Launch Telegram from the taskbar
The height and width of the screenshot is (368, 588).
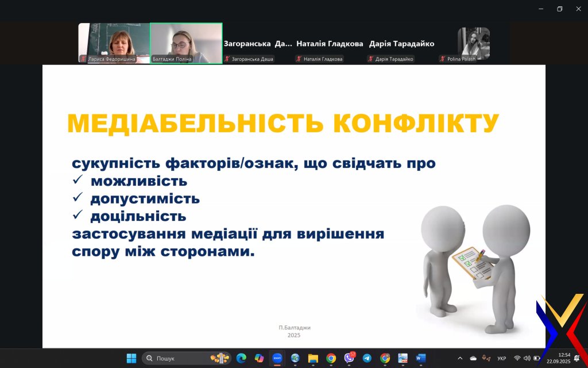[x=367, y=358]
